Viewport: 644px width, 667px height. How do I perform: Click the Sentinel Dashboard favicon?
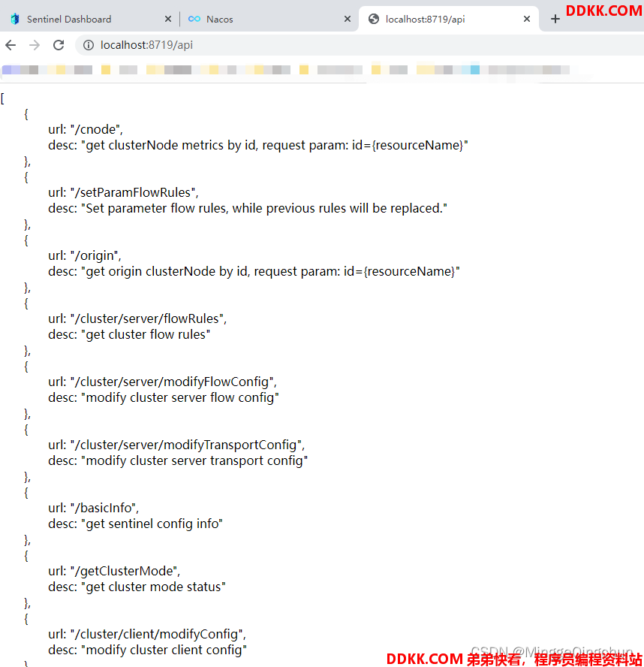[15, 19]
